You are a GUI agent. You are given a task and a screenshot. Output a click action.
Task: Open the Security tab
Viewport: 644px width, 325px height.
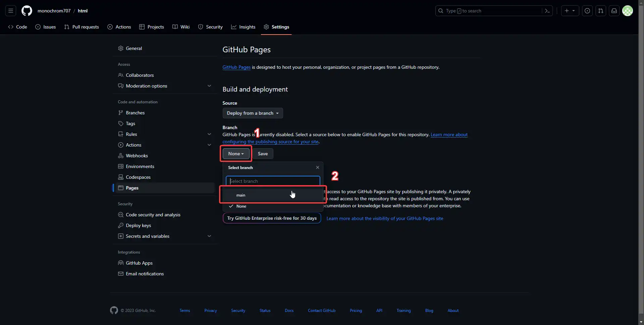point(210,27)
